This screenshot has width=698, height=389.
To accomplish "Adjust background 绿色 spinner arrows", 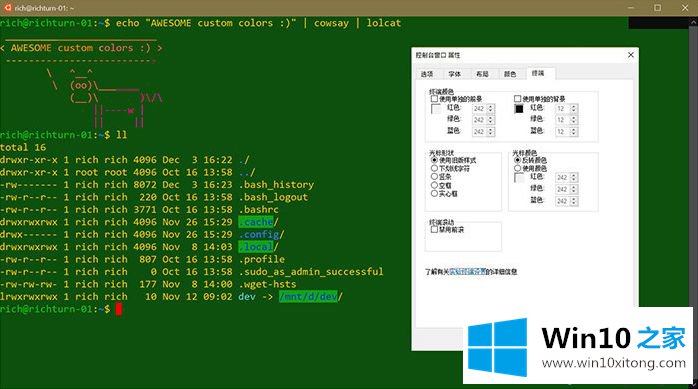I will pos(574,120).
